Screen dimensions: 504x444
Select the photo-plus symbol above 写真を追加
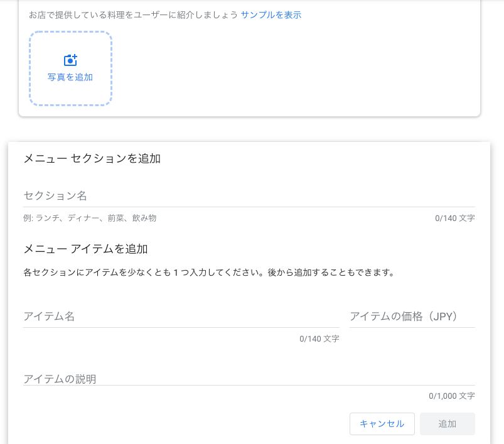coord(70,60)
